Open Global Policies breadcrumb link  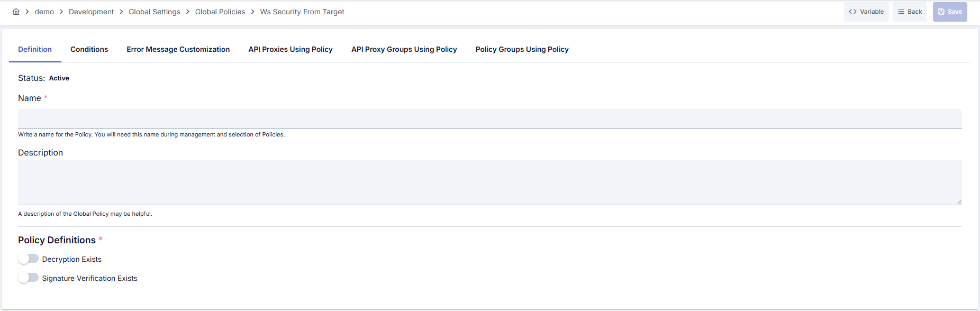pyautogui.click(x=220, y=12)
